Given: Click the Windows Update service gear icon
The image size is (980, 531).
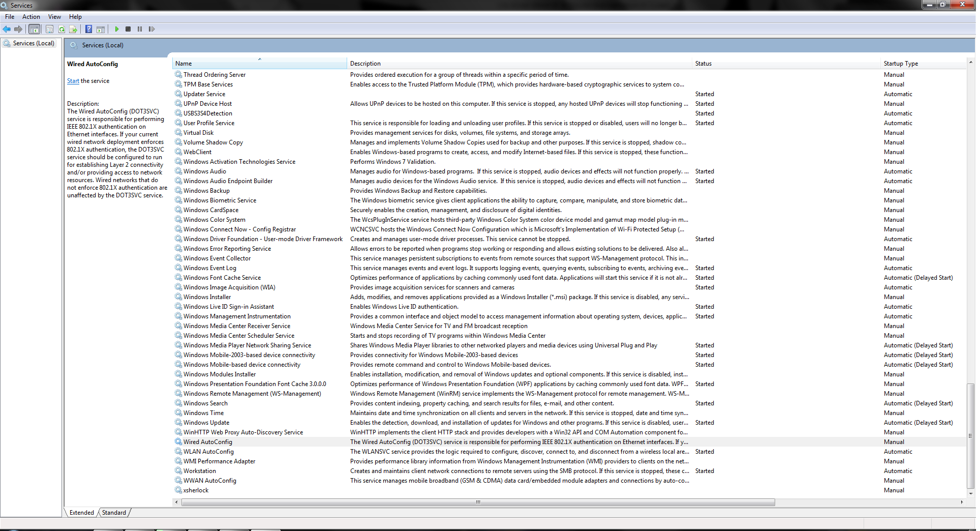Looking at the screenshot, I should 178,422.
